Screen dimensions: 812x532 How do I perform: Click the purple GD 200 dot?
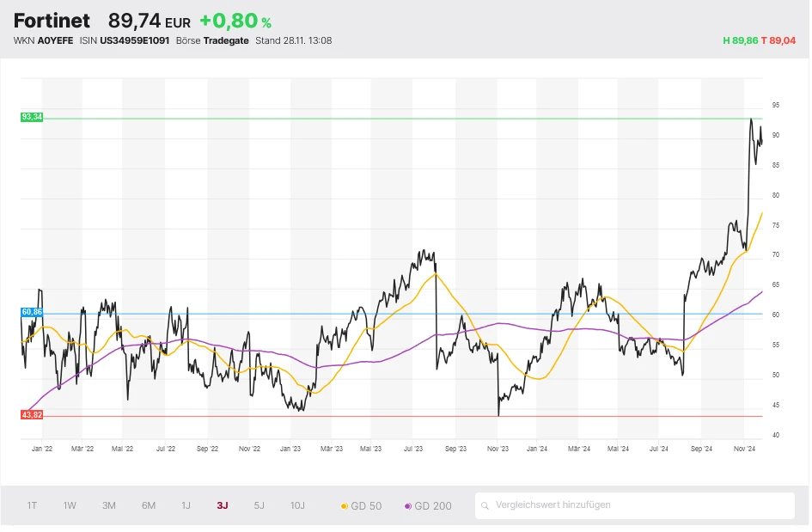tap(407, 506)
